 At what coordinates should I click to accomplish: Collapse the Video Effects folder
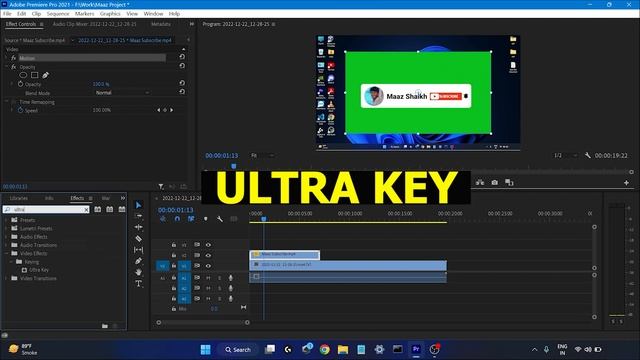(7, 253)
